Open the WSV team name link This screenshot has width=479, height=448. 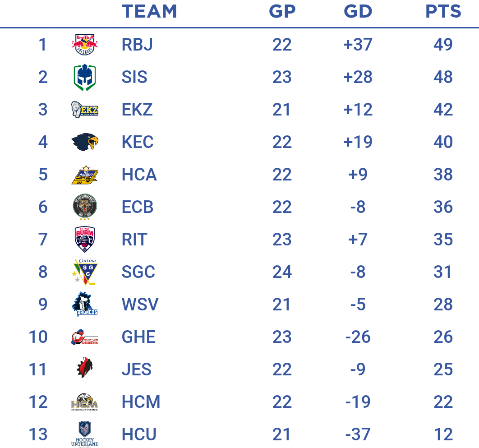click(140, 305)
